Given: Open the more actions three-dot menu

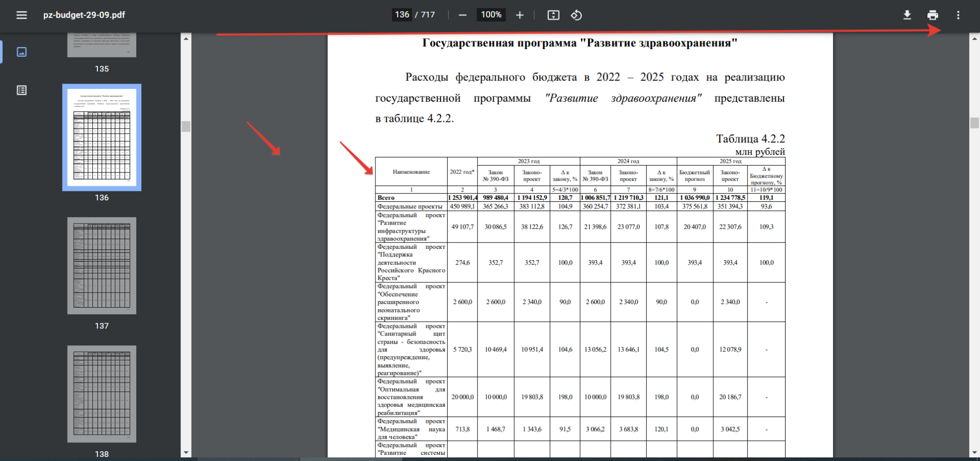Looking at the screenshot, I should coord(958,15).
